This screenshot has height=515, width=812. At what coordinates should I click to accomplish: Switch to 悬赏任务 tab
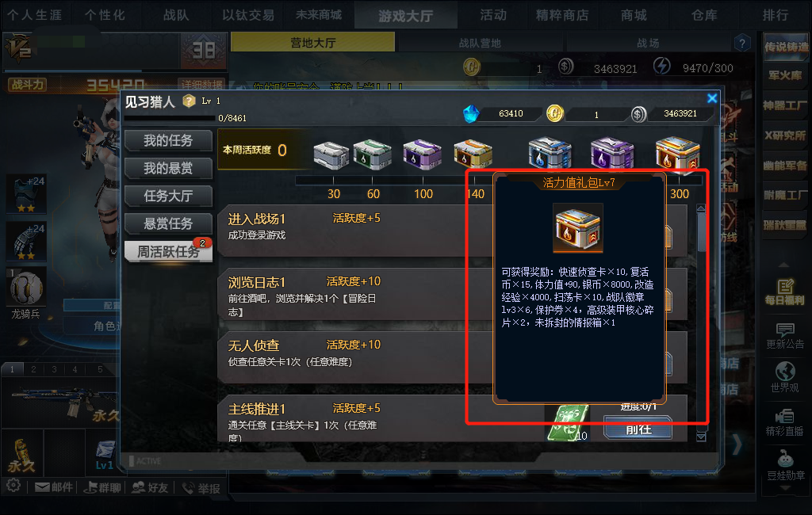point(168,223)
